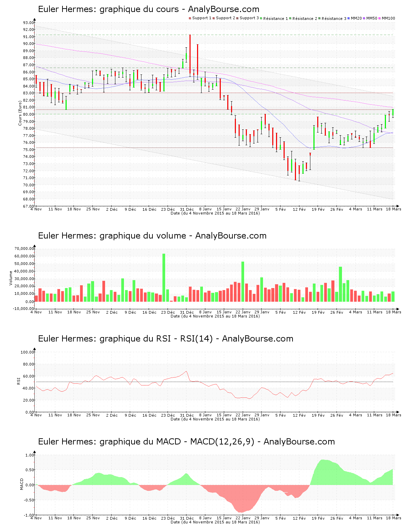Click '12 Fév' date on price chart axis
Screen dimensions: 412x532
tap(299, 209)
